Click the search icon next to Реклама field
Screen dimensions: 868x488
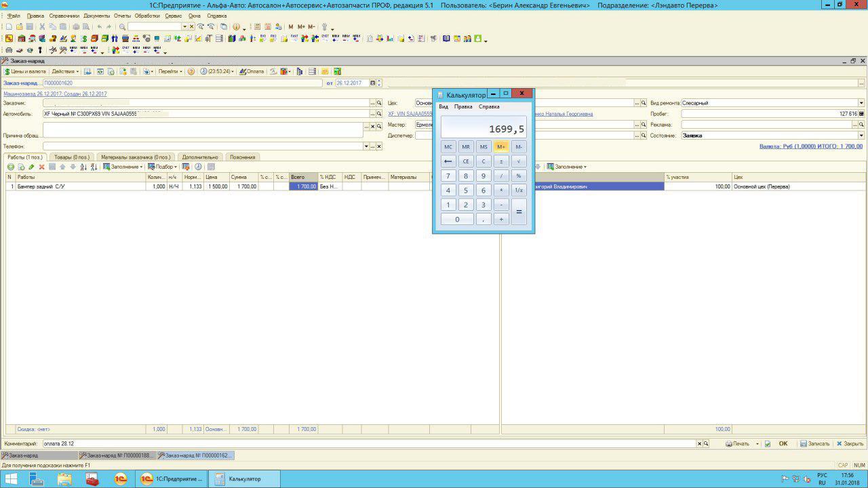pyautogui.click(x=861, y=125)
